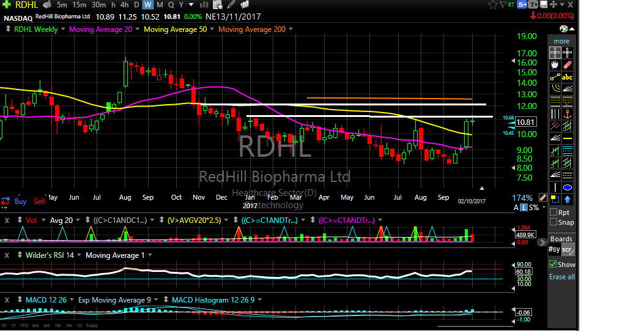Mark RDHL as favorite with star icon
The image size is (644, 335).
coord(492,4)
